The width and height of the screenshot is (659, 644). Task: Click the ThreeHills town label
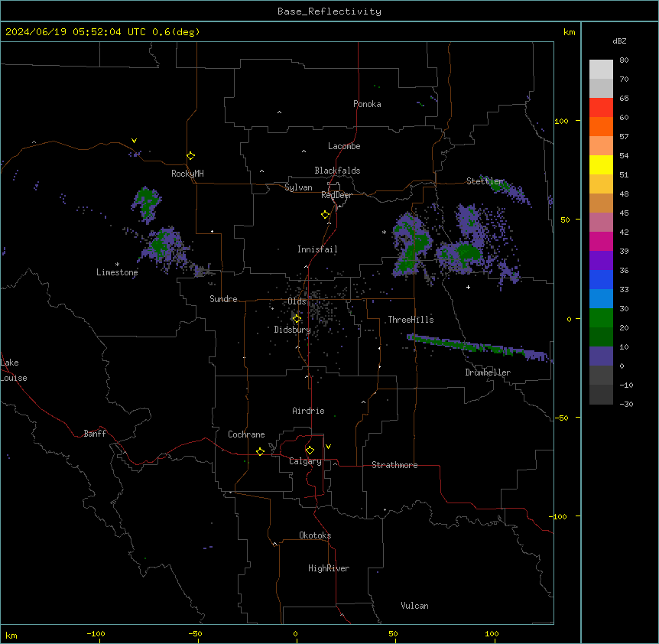(x=411, y=320)
